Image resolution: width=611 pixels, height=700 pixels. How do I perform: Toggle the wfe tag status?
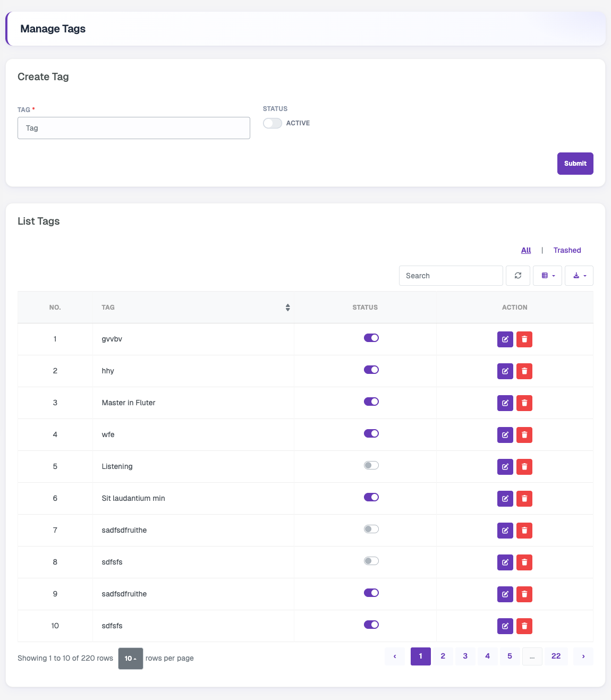pyautogui.click(x=371, y=433)
